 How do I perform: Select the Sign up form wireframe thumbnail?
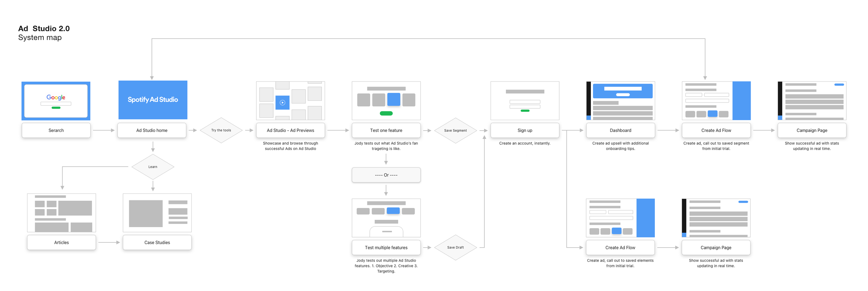525,101
